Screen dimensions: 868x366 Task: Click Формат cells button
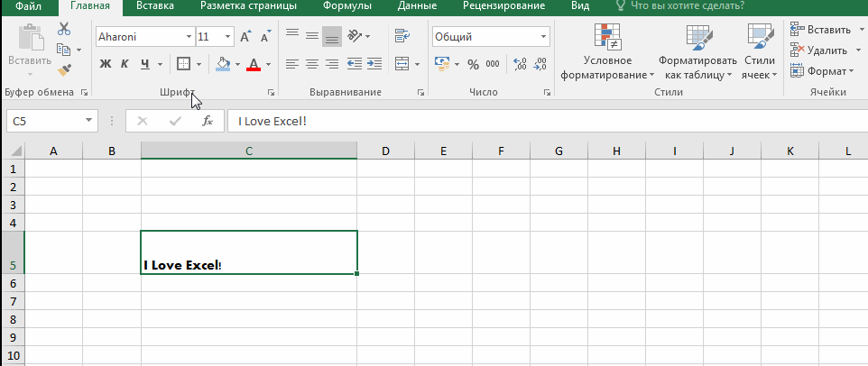(821, 71)
